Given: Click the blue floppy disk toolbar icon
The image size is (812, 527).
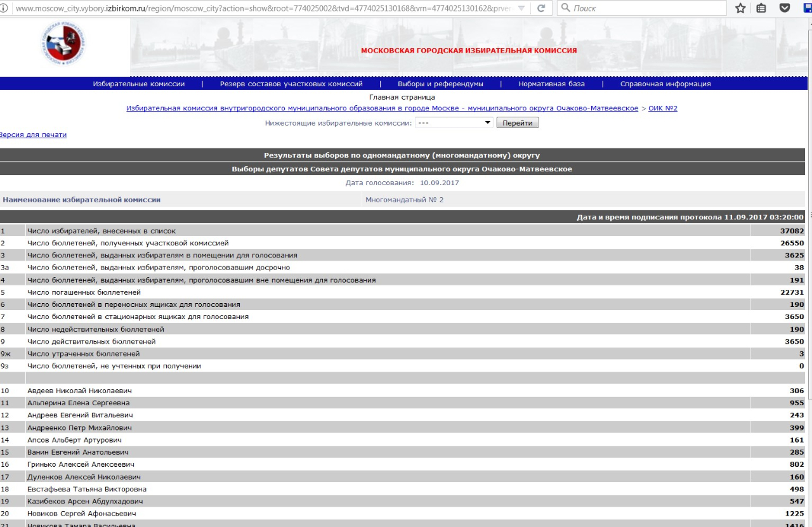Looking at the screenshot, I should point(807,8).
